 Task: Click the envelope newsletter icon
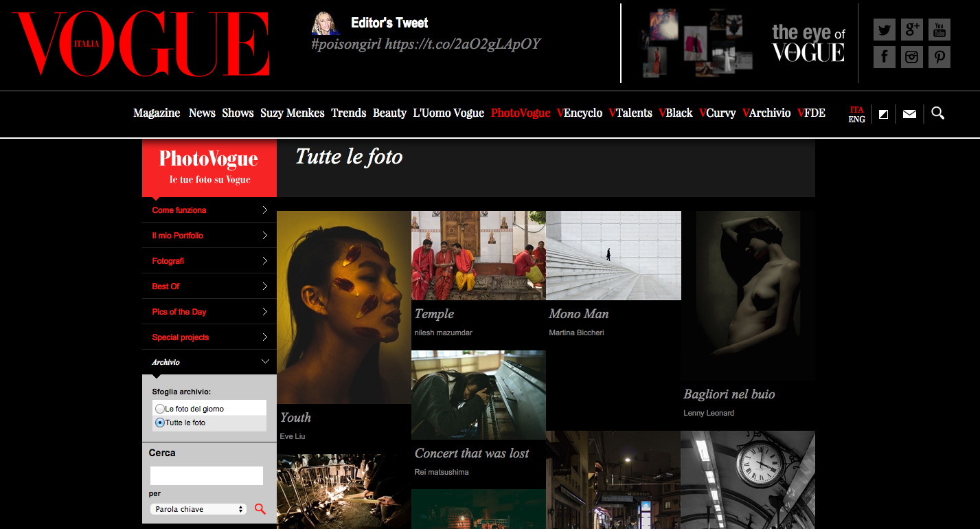click(909, 114)
